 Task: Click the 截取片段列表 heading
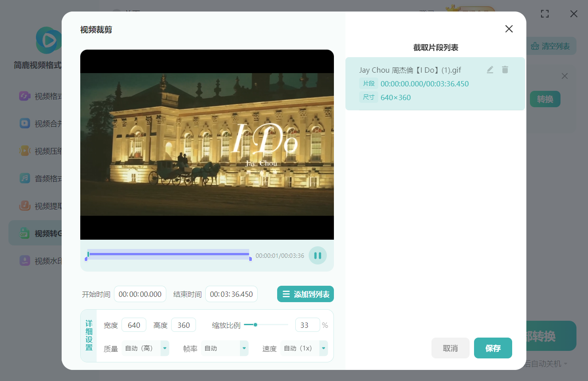tap(436, 47)
